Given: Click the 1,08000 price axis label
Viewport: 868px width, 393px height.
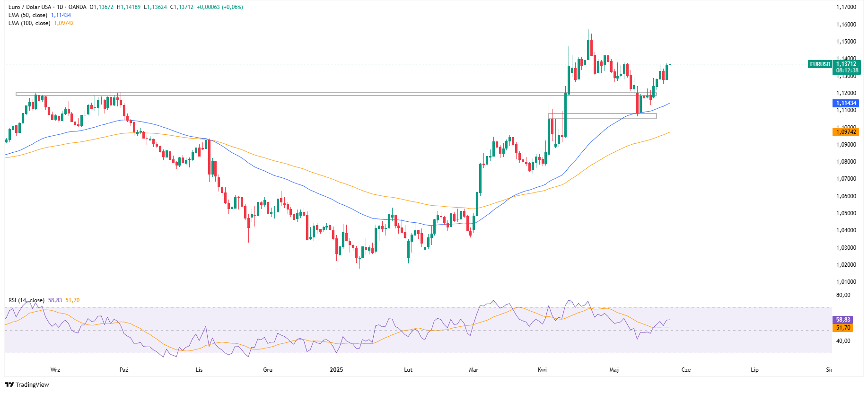Looking at the screenshot, I should tap(846, 162).
